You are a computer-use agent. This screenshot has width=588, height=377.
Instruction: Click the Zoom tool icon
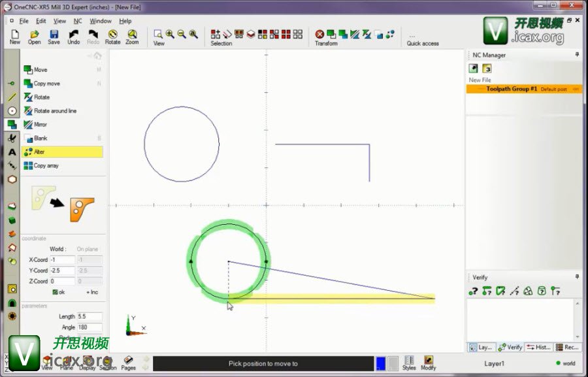(x=132, y=35)
